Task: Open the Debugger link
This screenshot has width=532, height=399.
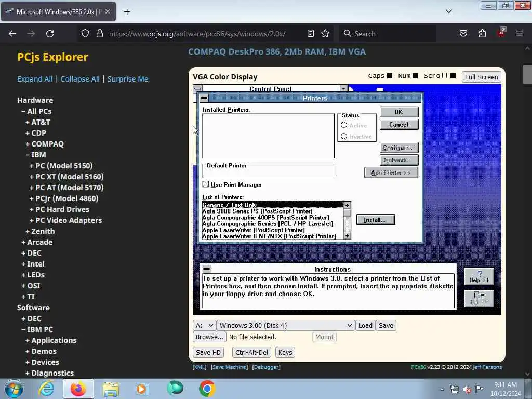Action: (x=267, y=367)
